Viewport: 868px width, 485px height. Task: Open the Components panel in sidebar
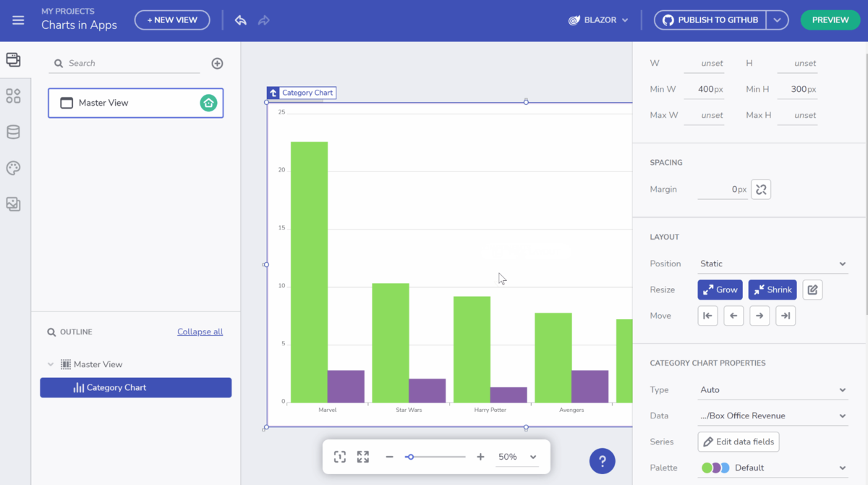[13, 96]
